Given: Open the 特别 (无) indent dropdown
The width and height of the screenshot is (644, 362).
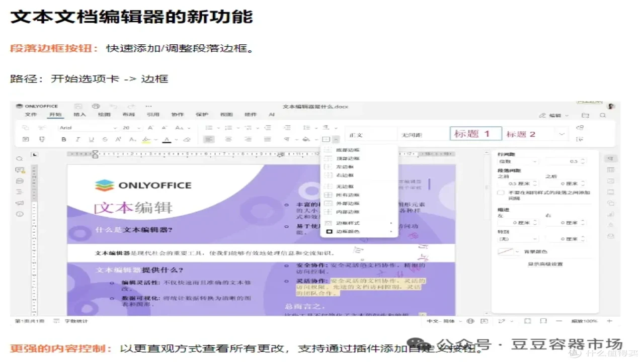Looking at the screenshot, I should [517, 239].
